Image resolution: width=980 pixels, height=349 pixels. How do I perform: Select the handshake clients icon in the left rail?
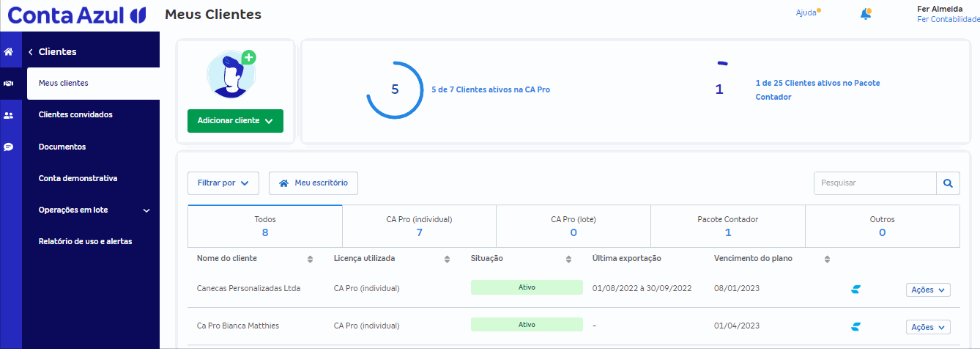(9, 84)
